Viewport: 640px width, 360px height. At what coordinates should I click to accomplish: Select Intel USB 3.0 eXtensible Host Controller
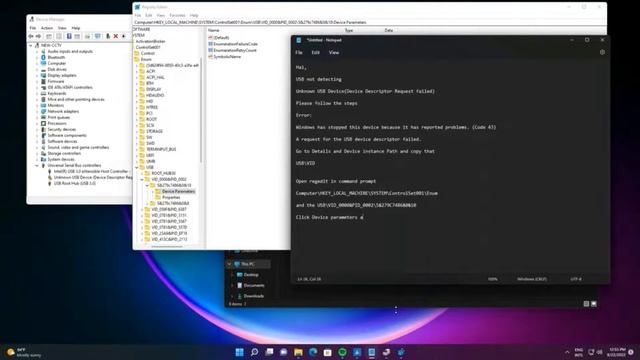coord(91,171)
